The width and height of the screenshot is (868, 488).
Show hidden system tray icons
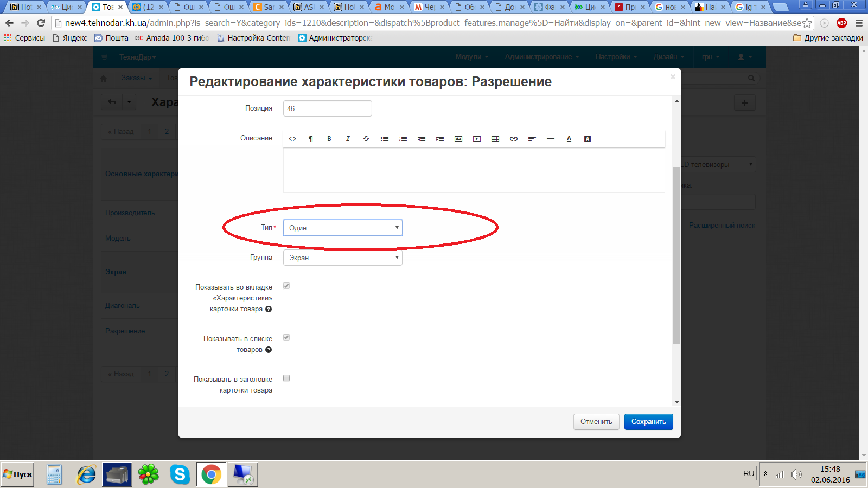[x=765, y=474]
